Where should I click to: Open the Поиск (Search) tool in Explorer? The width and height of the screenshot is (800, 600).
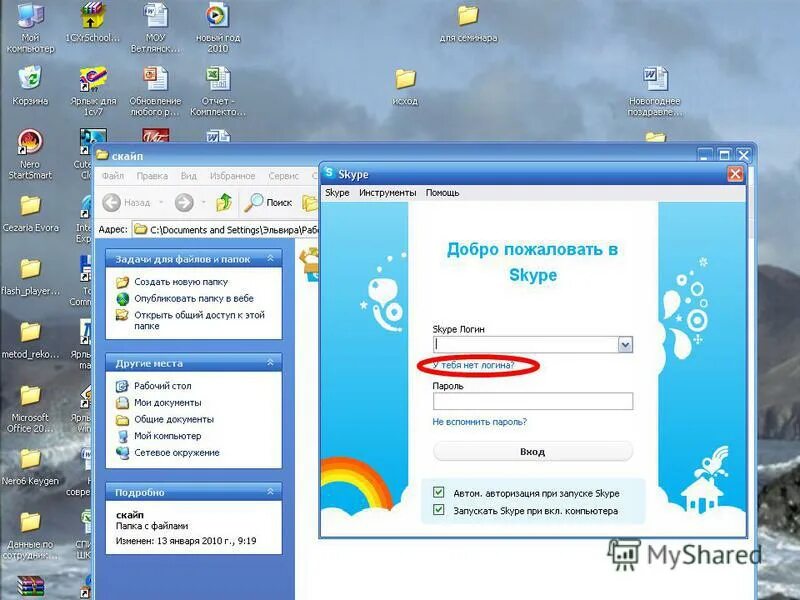(x=268, y=201)
